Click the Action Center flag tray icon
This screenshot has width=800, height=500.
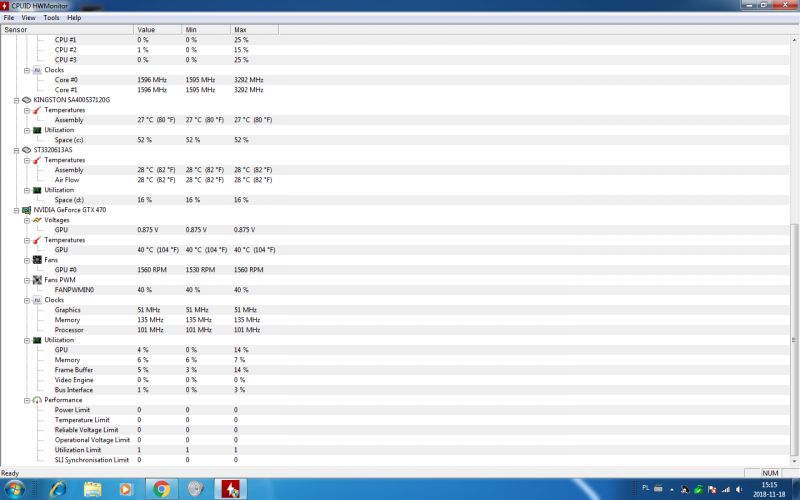pos(712,489)
